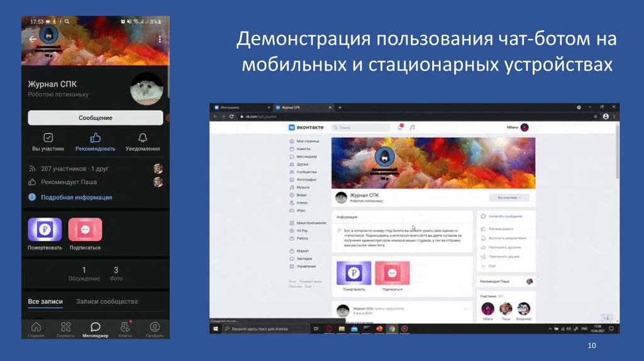
Task: Open Подробная информация link in mobile app
Action: [76, 197]
